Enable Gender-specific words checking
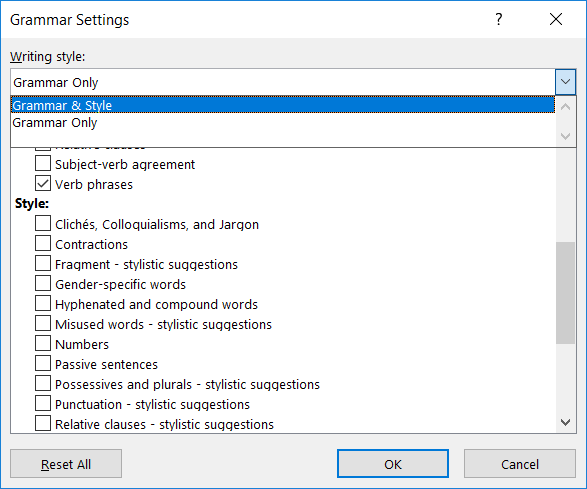Screen dimensions: 587x489 [x=43, y=283]
